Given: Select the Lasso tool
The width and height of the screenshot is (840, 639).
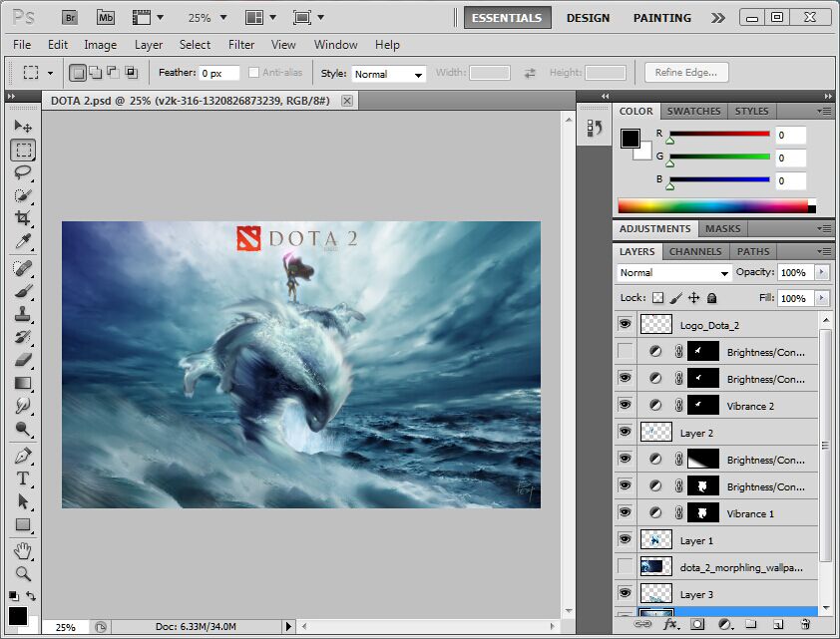Looking at the screenshot, I should click(23, 172).
